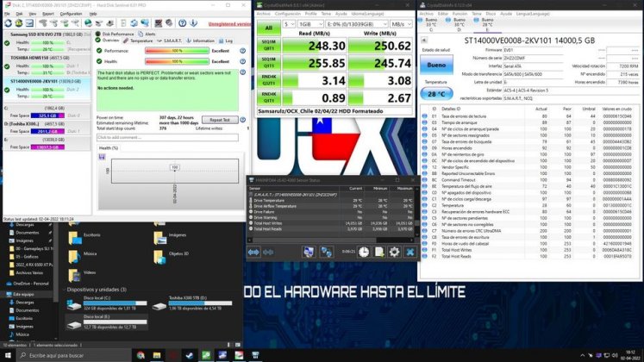Click the Windows search box
644x362 pixels.
pyautogui.click(x=74, y=355)
